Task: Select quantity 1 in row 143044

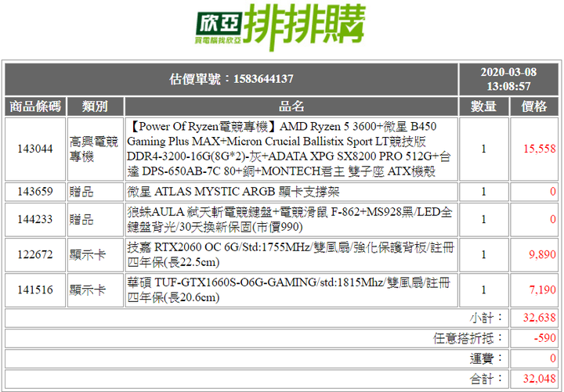Action: pyautogui.click(x=483, y=149)
